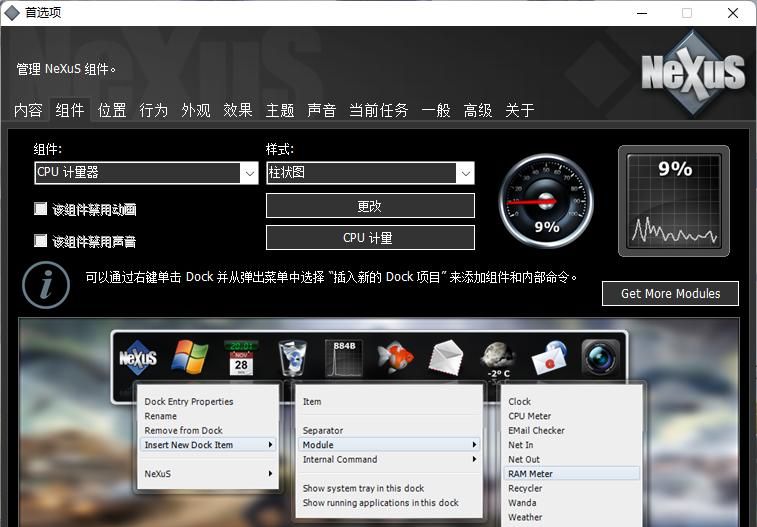757x527 pixels.
Task: Click the white envelope mail icon
Action: coord(446,358)
